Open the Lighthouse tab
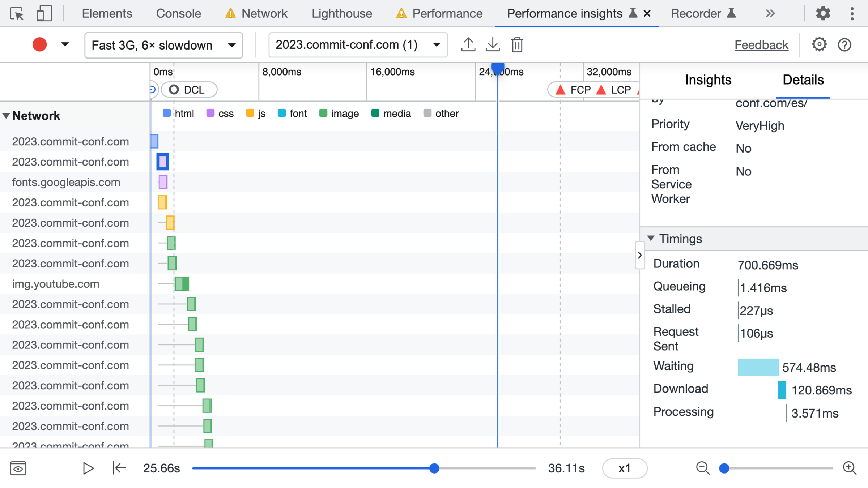This screenshot has height=488, width=868. [x=341, y=14]
